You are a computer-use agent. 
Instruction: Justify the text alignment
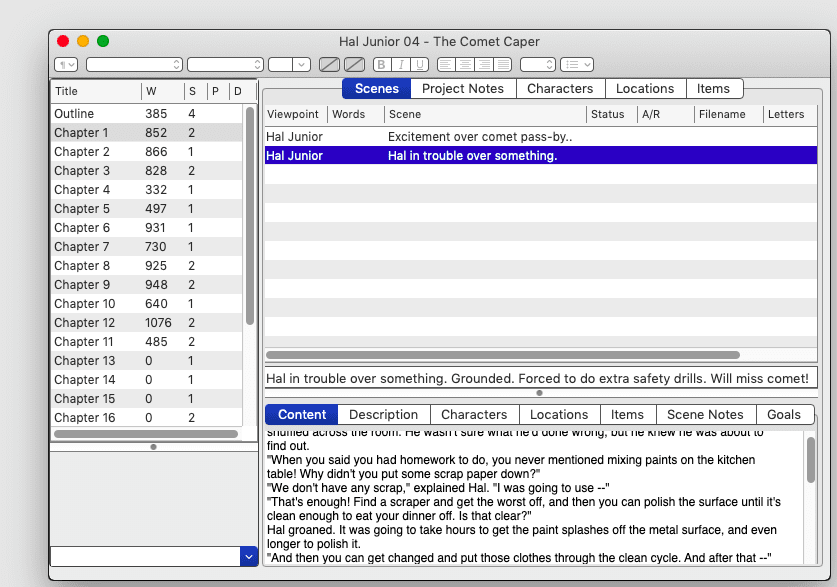[504, 64]
